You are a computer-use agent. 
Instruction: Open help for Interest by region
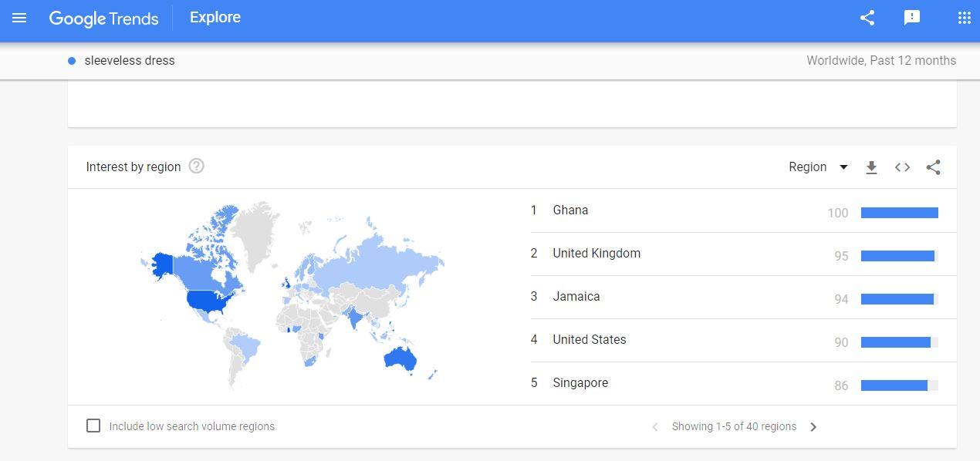click(x=197, y=167)
